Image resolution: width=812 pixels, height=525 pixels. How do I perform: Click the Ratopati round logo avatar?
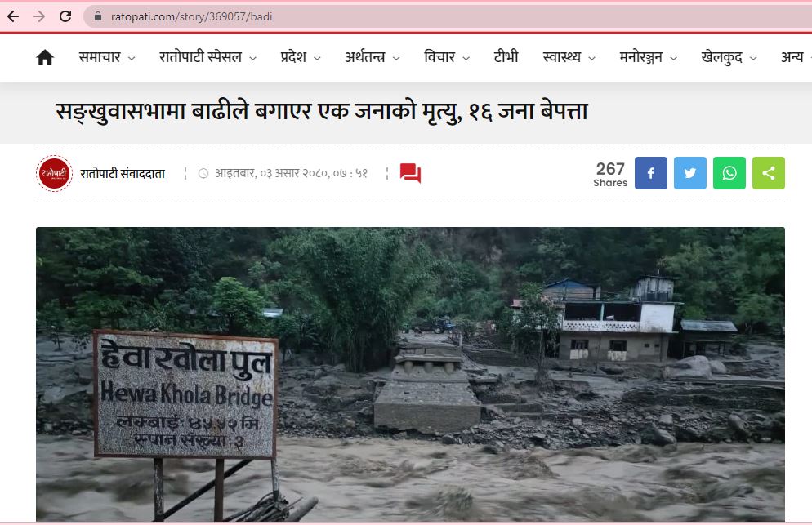[55, 173]
